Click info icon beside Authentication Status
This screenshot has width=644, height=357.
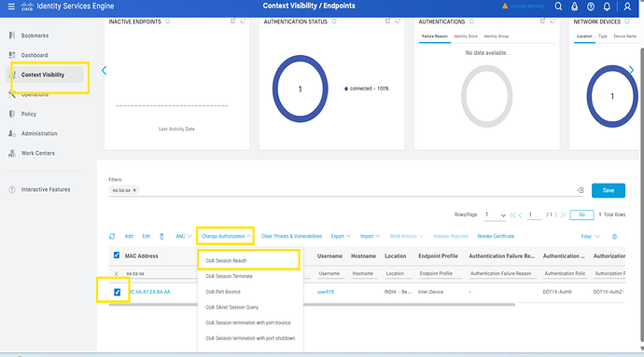pos(334,21)
